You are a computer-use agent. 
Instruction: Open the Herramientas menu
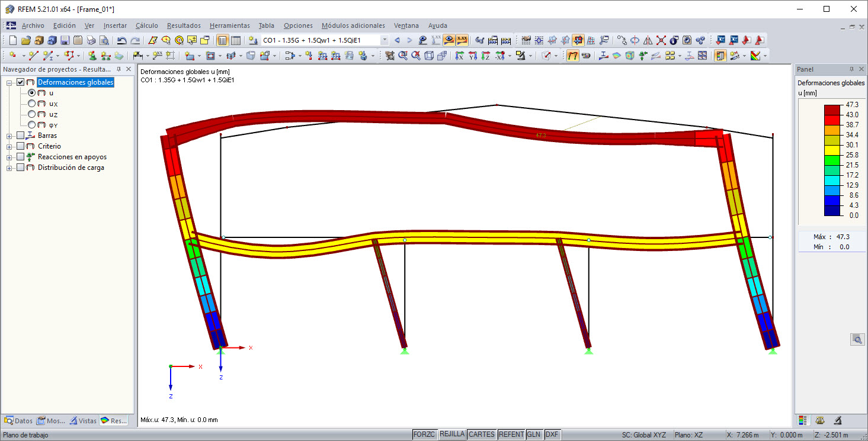tap(230, 25)
